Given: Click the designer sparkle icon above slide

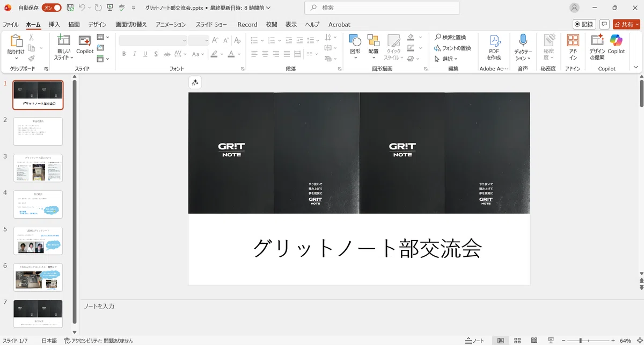Looking at the screenshot, I should [195, 82].
